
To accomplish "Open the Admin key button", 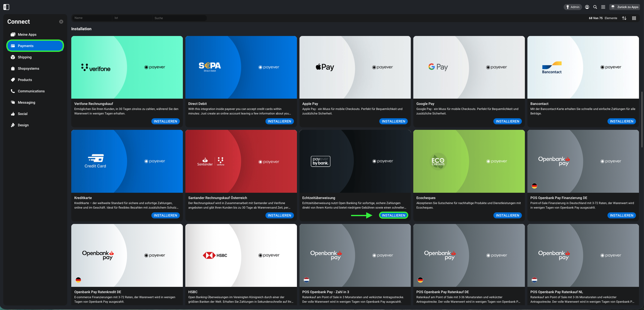I will point(573,7).
